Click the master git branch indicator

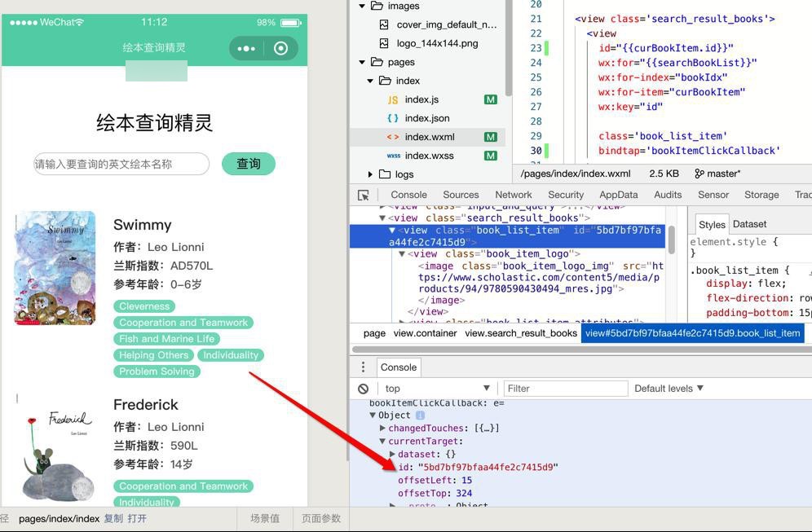(717, 174)
